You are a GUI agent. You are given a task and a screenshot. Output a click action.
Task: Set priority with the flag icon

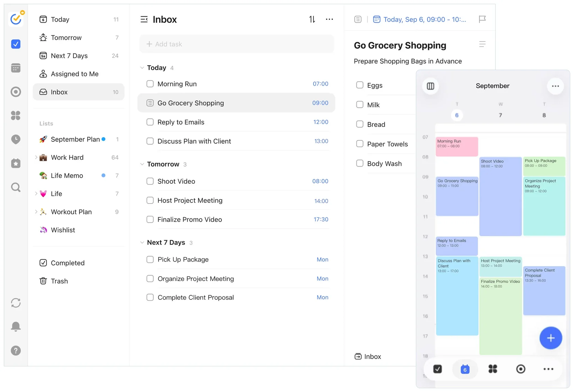tap(482, 19)
